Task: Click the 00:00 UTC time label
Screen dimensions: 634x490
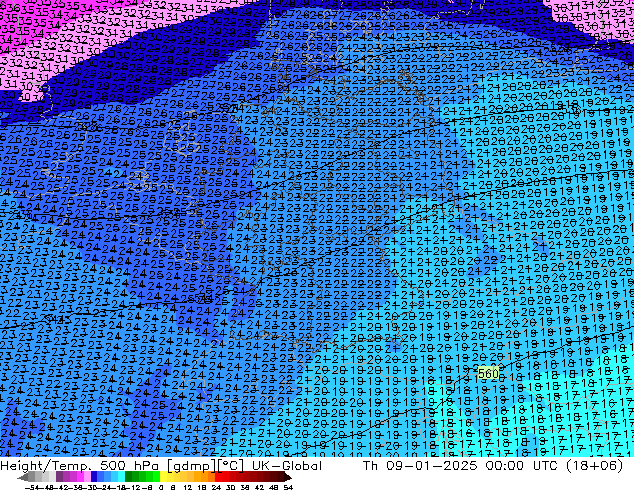Action: pos(524,465)
